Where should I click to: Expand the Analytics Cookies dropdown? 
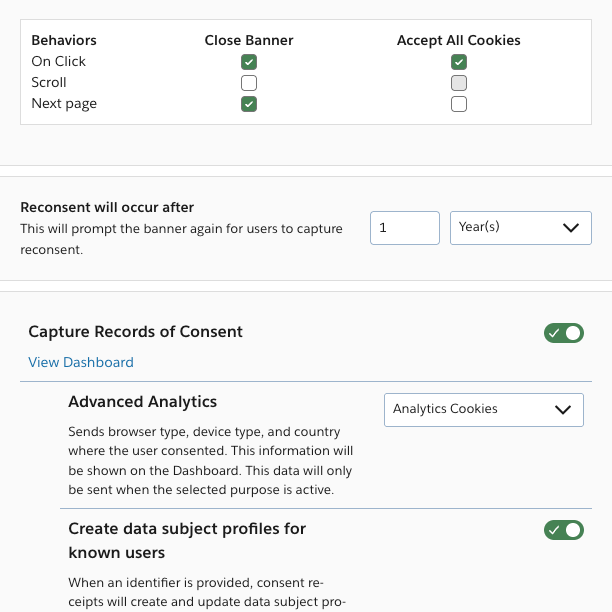[x=470, y=409]
